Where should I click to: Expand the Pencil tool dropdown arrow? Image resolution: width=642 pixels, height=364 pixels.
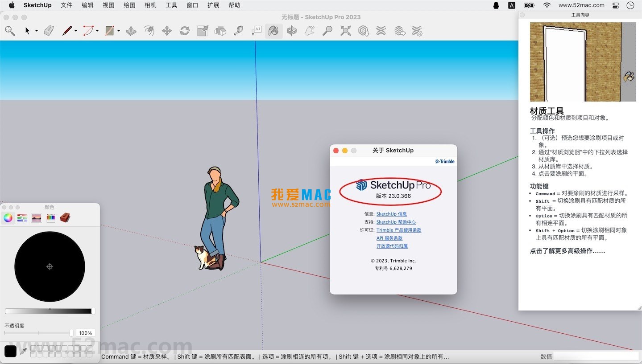(x=76, y=31)
